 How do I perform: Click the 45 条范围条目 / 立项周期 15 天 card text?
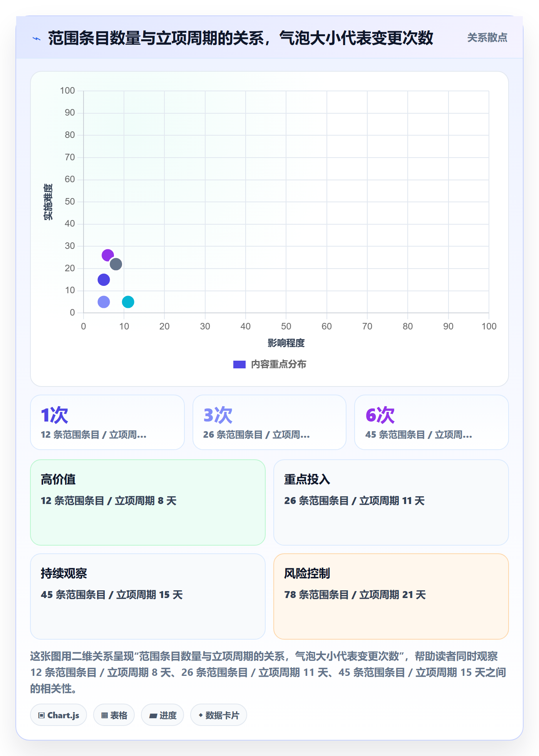point(112,595)
